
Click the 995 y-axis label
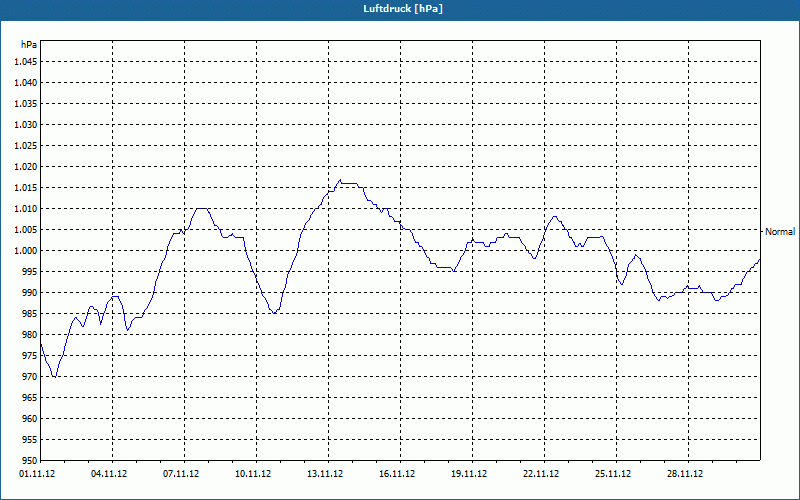[30, 271]
